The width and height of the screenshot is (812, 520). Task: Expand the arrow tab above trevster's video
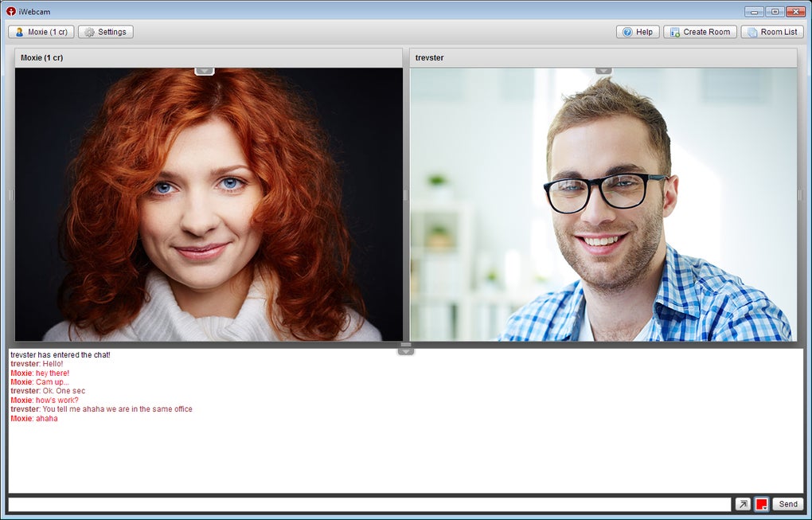(603, 70)
